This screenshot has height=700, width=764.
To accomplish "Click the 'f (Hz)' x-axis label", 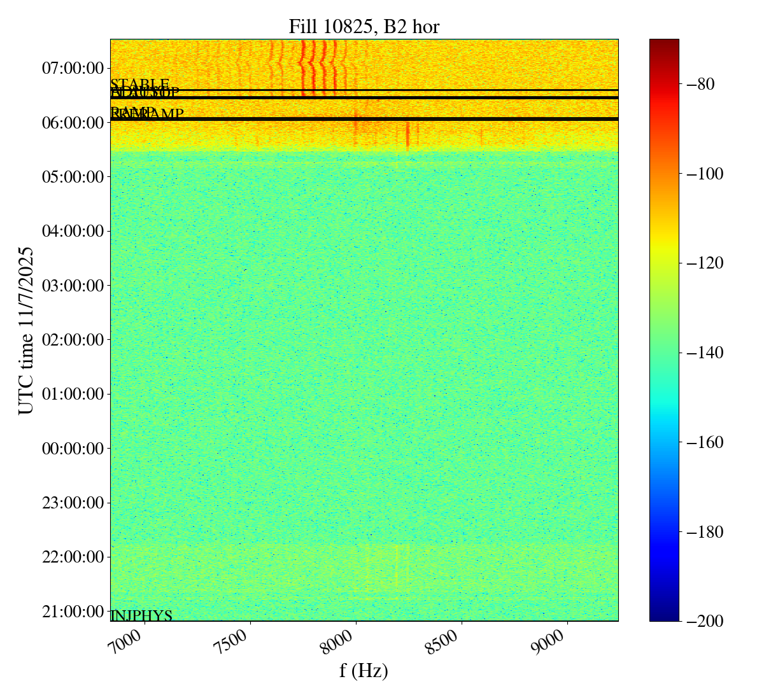I will [364, 670].
